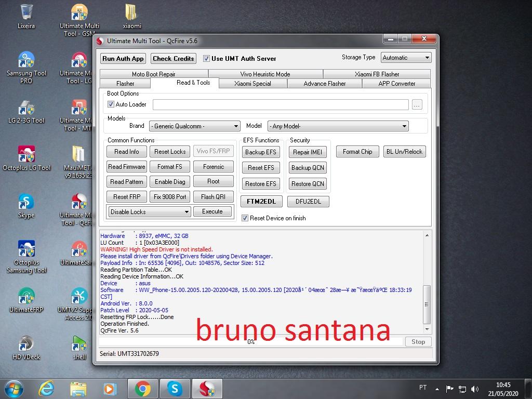Open the MauiMETA folder icon

79,162
